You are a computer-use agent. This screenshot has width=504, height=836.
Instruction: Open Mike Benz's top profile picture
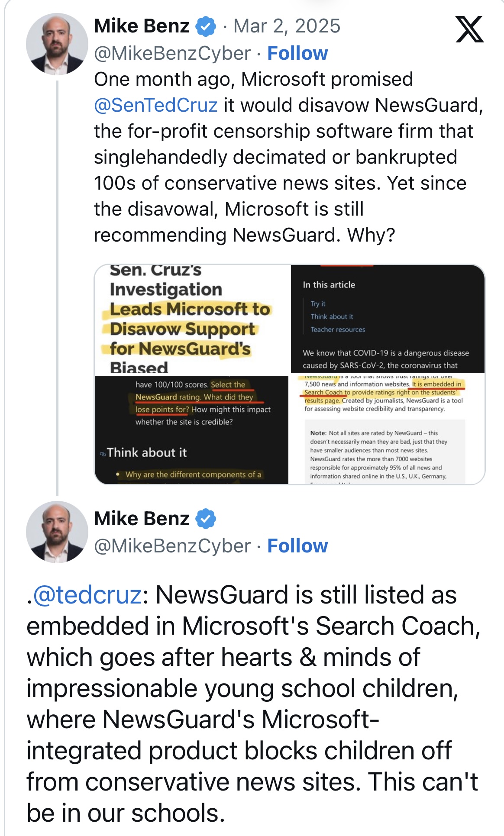click(x=57, y=44)
